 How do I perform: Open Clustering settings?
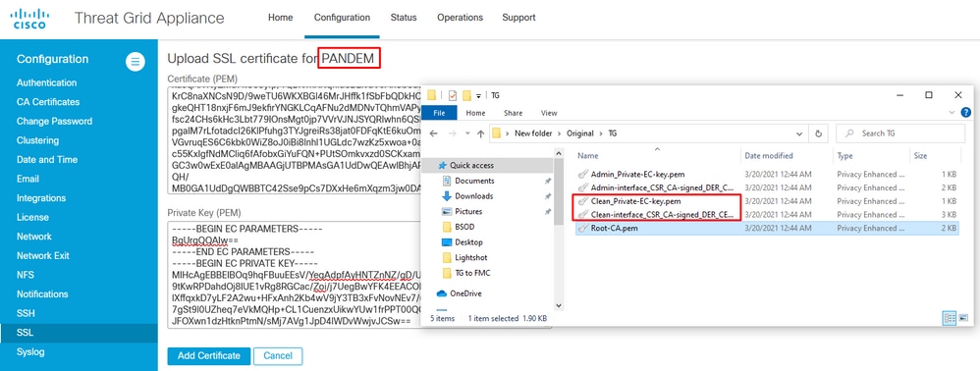pyautogui.click(x=37, y=140)
